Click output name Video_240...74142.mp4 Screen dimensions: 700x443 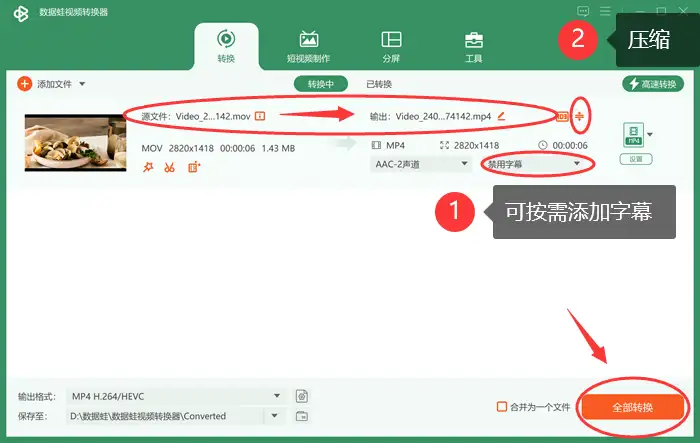pos(443,117)
